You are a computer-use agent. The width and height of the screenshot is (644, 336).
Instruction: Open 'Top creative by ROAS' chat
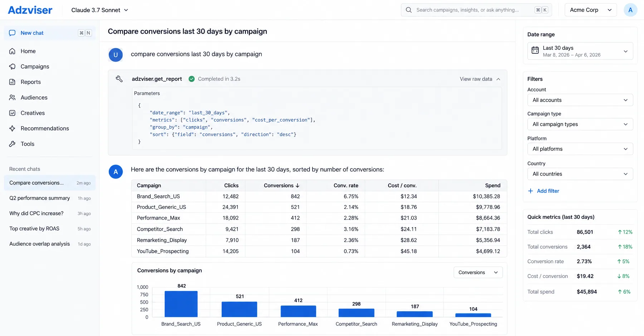coord(50,229)
